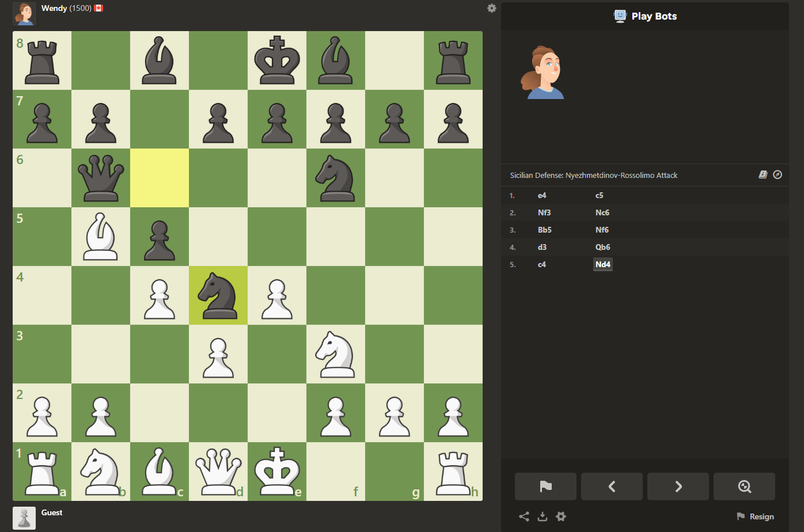Click the black pawn on c5

coord(160,237)
